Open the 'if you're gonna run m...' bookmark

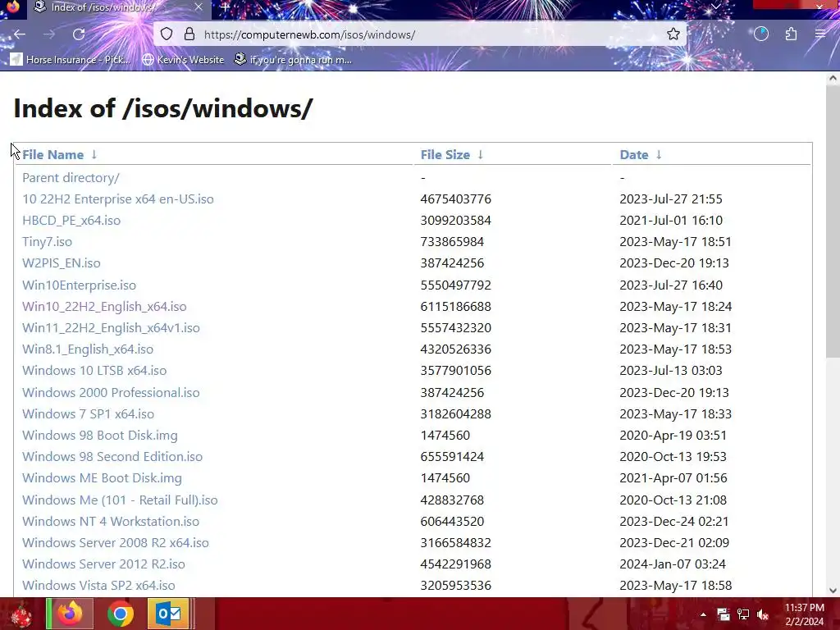click(294, 59)
